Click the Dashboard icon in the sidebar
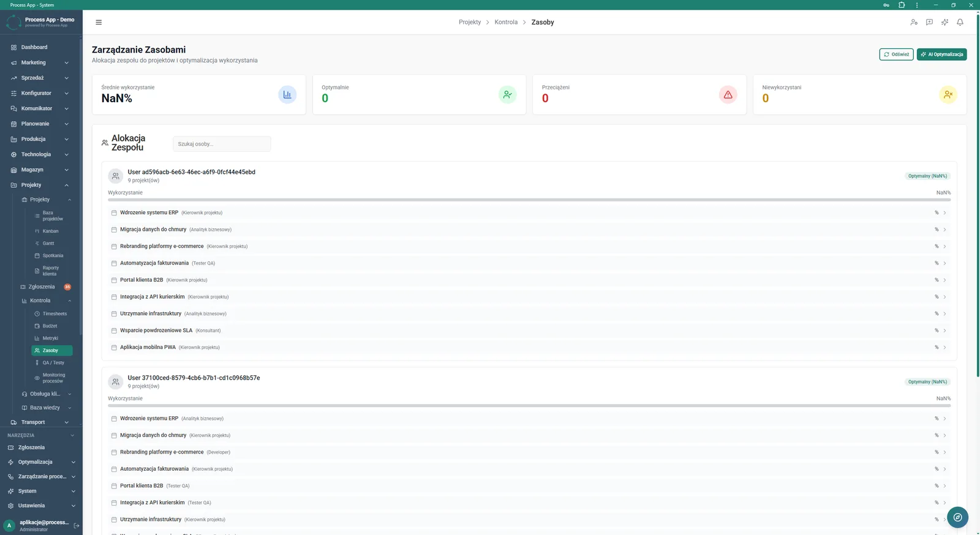This screenshot has width=980, height=535. click(x=13, y=47)
